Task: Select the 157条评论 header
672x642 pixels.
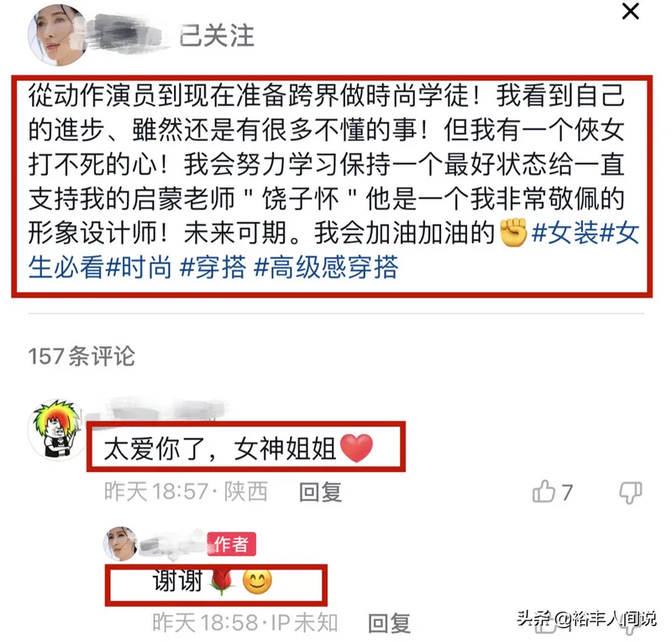Action: (x=81, y=356)
